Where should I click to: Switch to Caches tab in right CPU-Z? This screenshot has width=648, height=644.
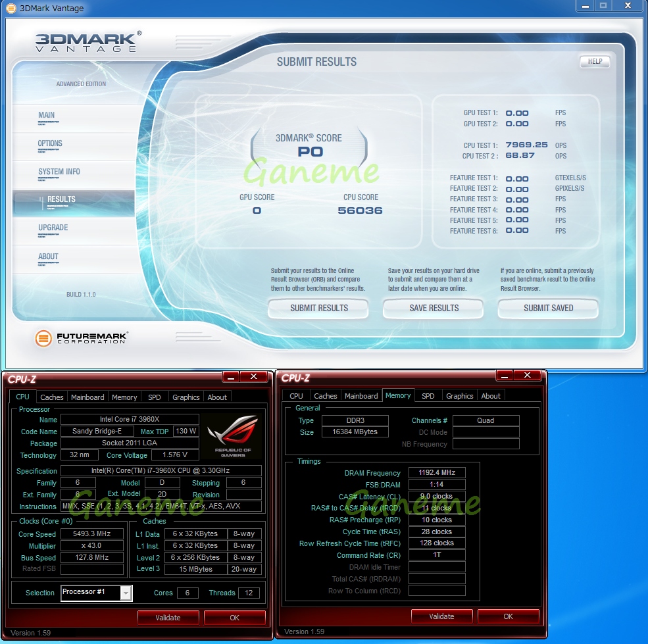click(x=325, y=396)
